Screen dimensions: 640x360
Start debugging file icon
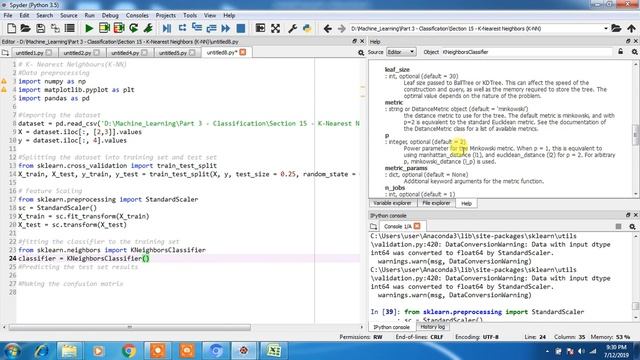click(x=167, y=28)
